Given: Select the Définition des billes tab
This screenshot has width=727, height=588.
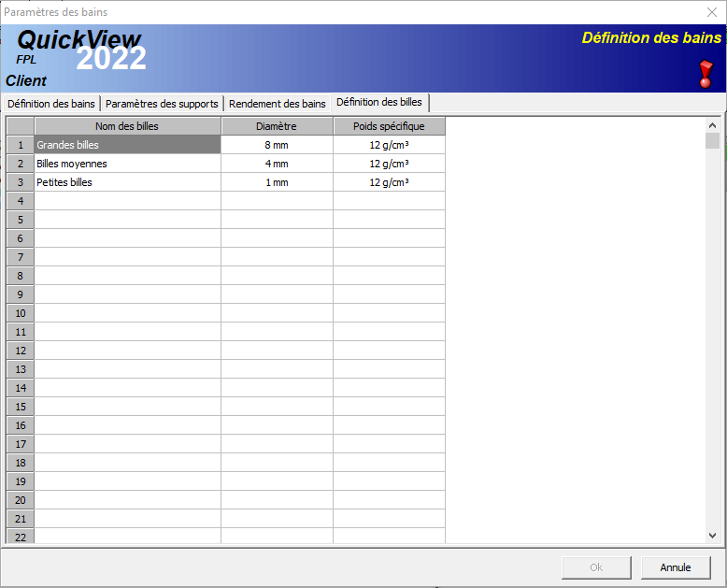Looking at the screenshot, I should click(378, 102).
